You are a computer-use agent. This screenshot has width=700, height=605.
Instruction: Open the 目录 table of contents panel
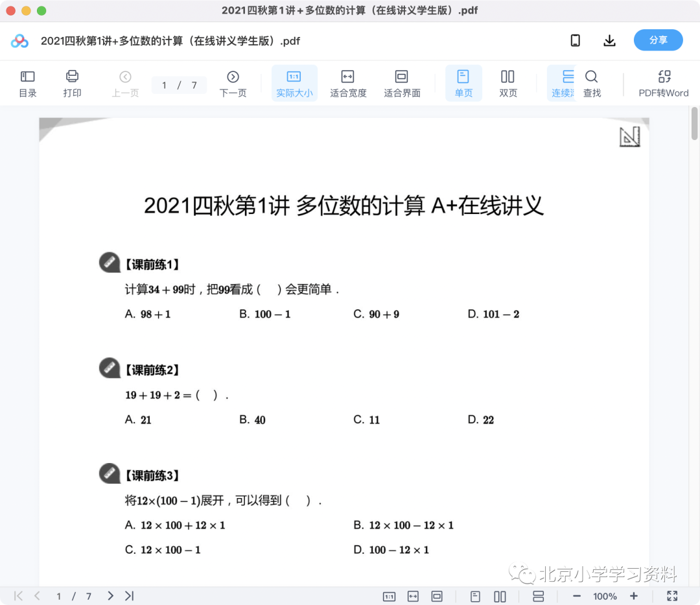[28, 84]
